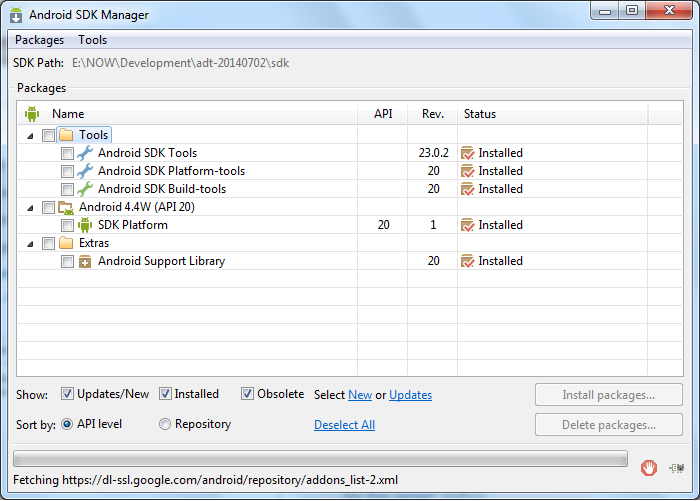The width and height of the screenshot is (700, 501).
Task: Open the Packages menu
Action: pyautogui.click(x=39, y=40)
